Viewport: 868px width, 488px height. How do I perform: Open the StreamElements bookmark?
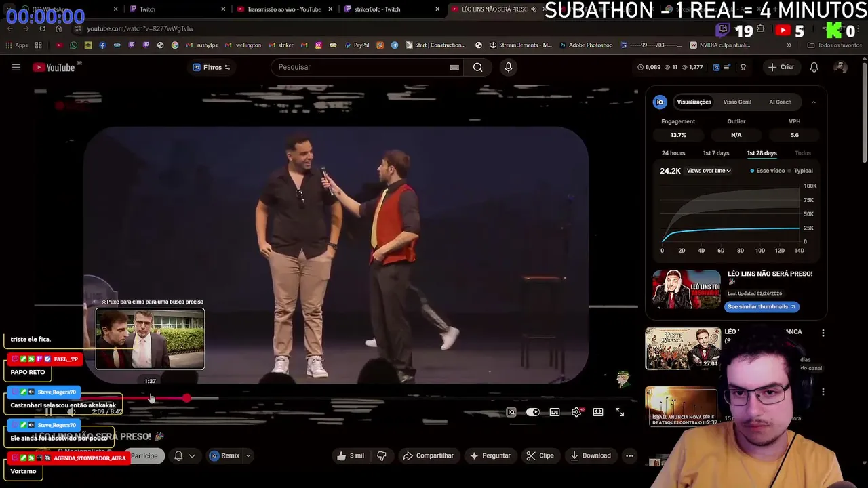coord(520,45)
